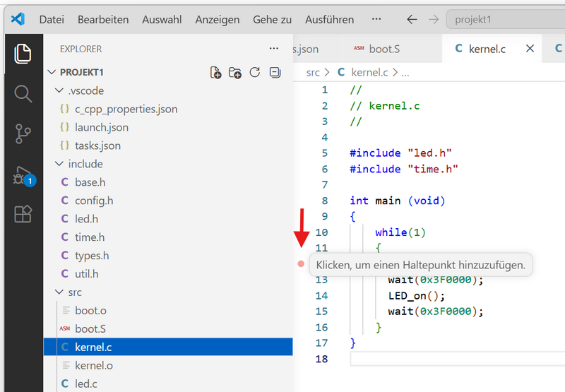Click the int main (void) declaration

coord(398,201)
